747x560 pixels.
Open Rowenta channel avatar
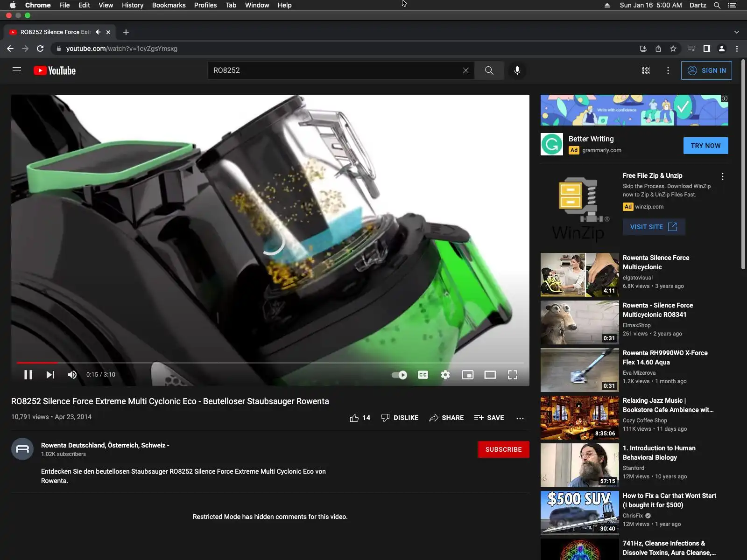[22, 449]
